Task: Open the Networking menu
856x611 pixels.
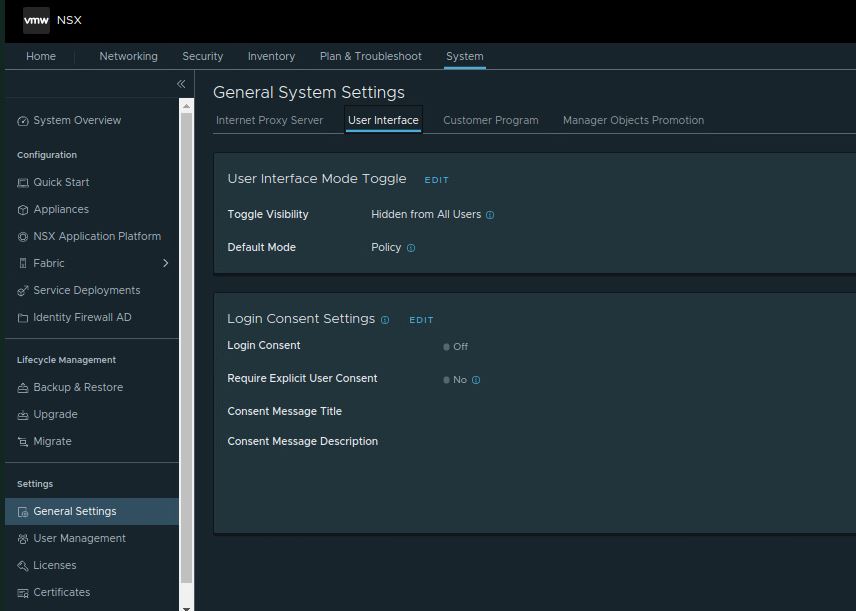Action: click(128, 56)
